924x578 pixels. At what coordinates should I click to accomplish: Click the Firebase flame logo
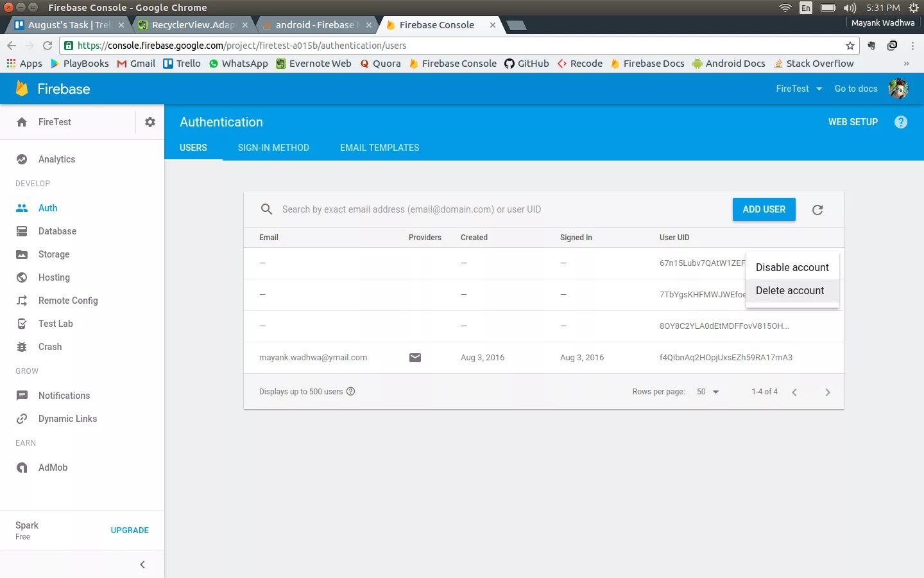pos(22,89)
